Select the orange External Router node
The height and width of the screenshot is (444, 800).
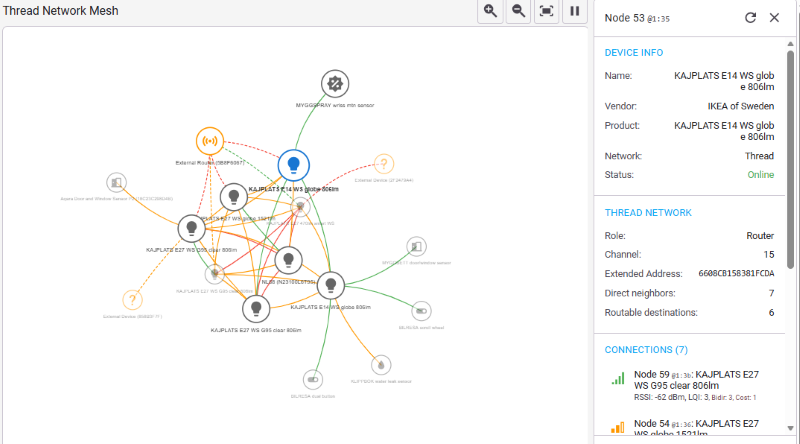point(210,142)
